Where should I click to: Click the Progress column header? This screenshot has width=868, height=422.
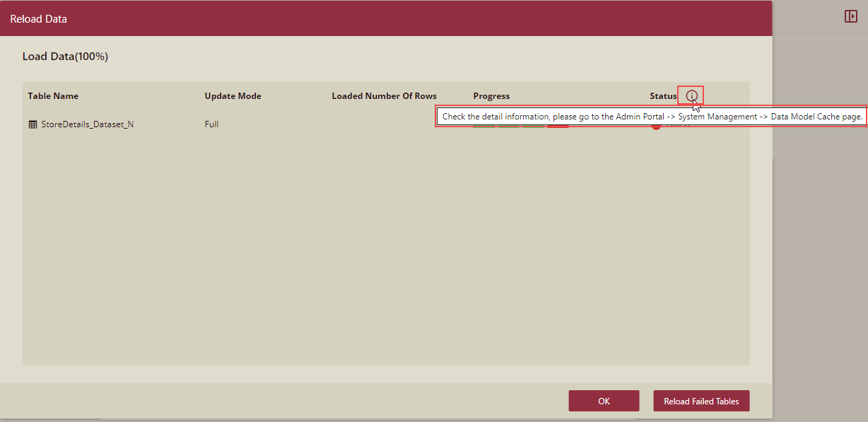click(x=491, y=96)
